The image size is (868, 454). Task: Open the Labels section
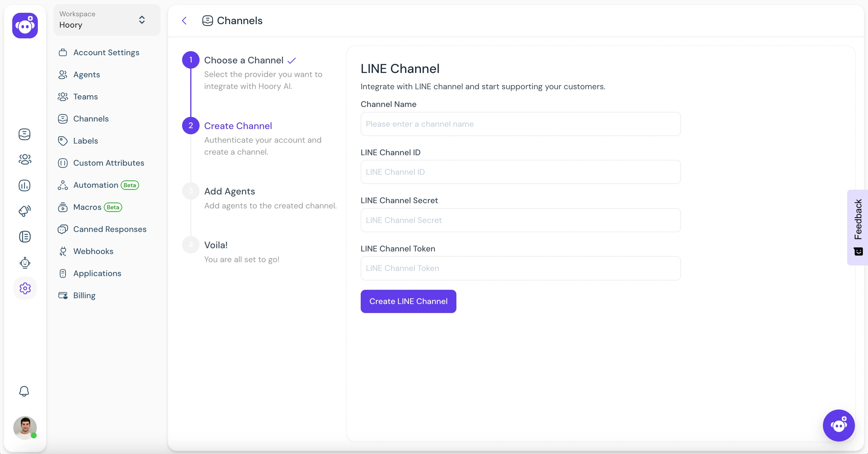click(x=86, y=141)
